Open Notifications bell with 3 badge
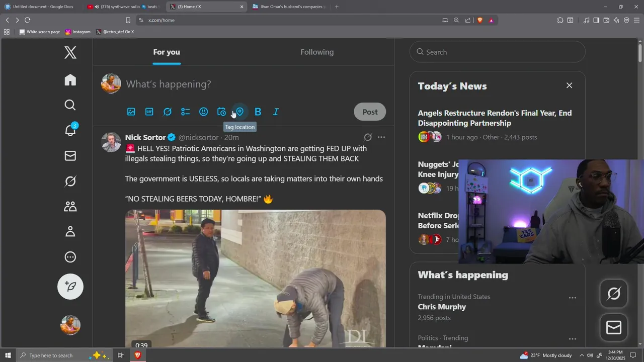The height and width of the screenshot is (362, 644). pos(71,130)
